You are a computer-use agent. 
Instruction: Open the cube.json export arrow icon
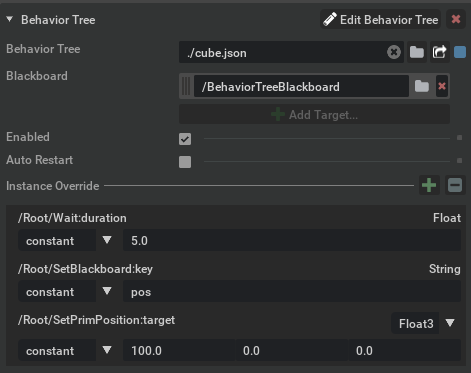(439, 52)
